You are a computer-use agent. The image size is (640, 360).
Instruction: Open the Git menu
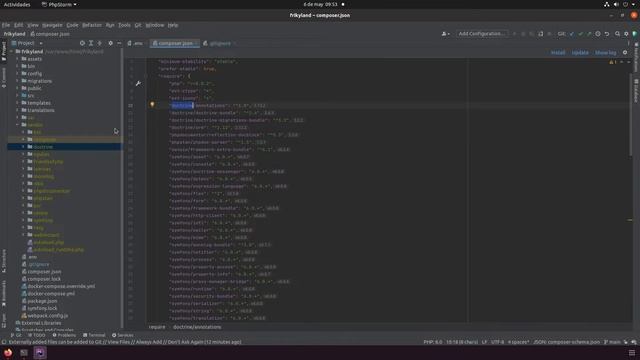(x=138, y=25)
